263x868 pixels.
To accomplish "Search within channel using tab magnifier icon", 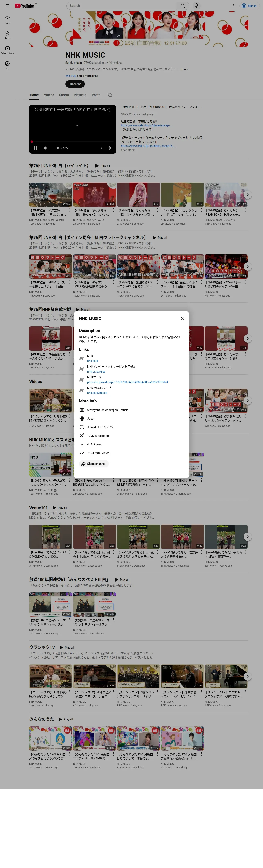I will (110, 95).
